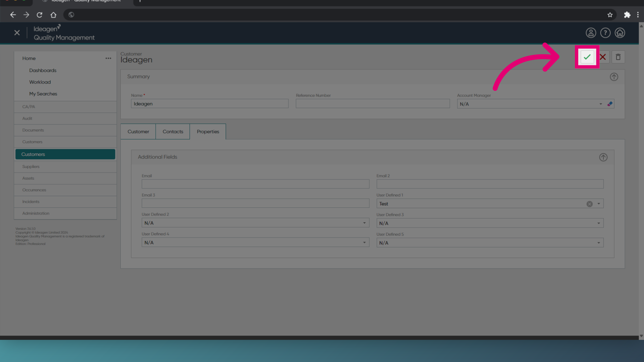Switch to the Contacts tab

pos(173,132)
